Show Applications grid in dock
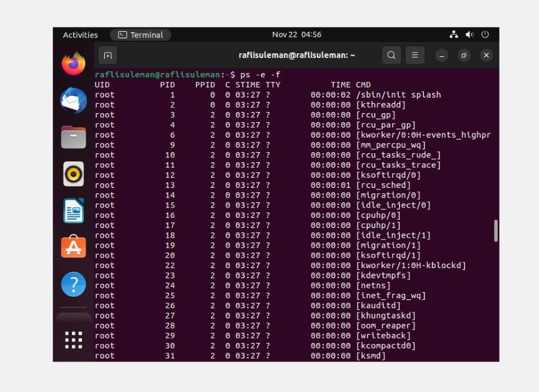This screenshot has width=539, height=392. 73,340
